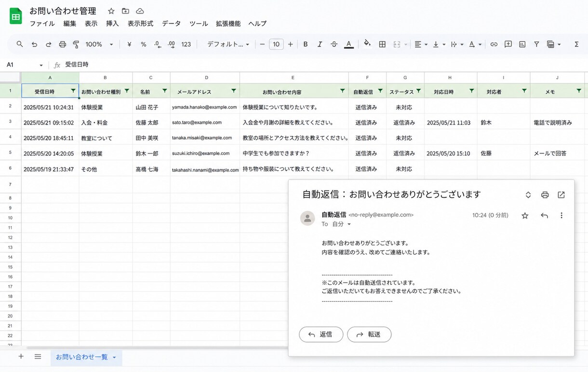The width and height of the screenshot is (588, 372).
Task: Click the merge cells icon
Action: (397, 44)
